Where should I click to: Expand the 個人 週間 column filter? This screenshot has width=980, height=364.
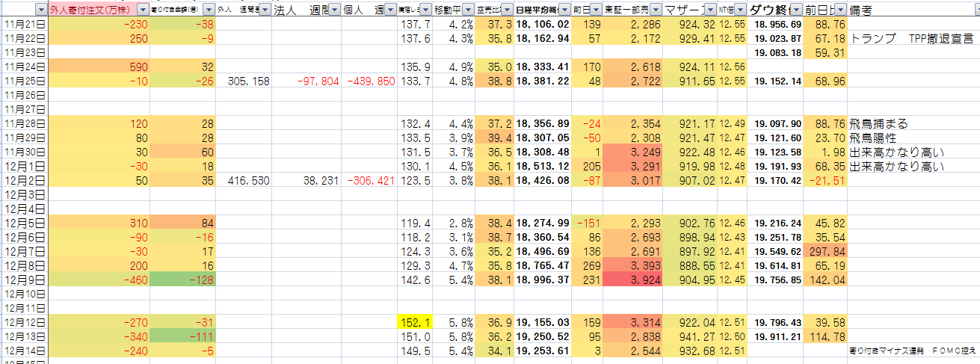point(389,10)
